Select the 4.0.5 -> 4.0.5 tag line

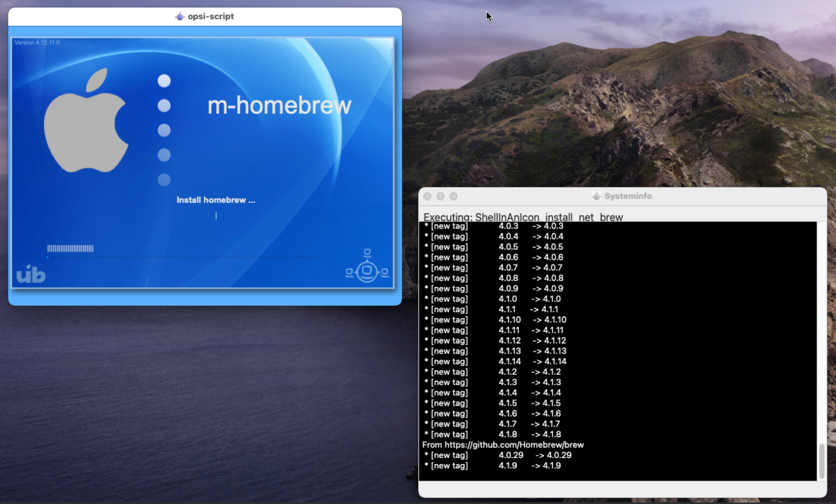494,247
